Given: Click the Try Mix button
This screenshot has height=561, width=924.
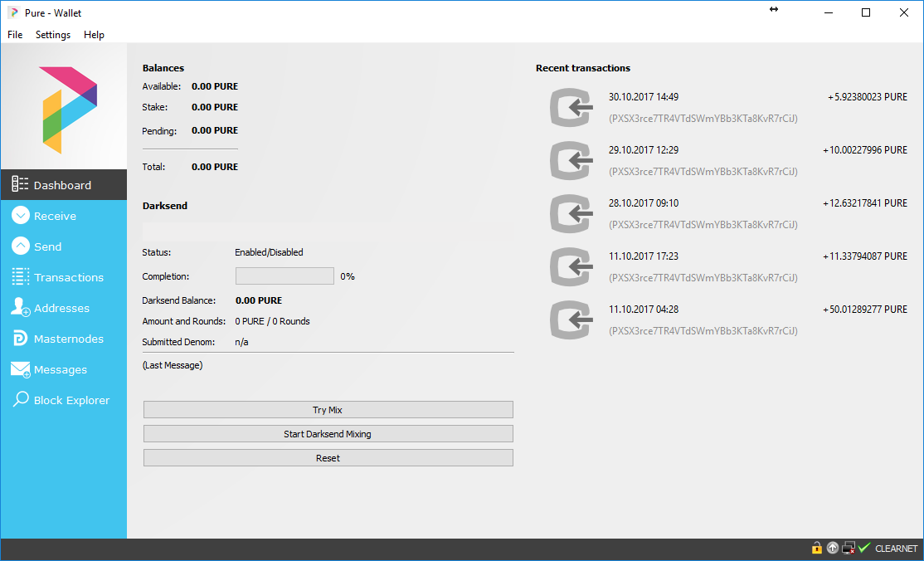Looking at the screenshot, I should pos(328,409).
